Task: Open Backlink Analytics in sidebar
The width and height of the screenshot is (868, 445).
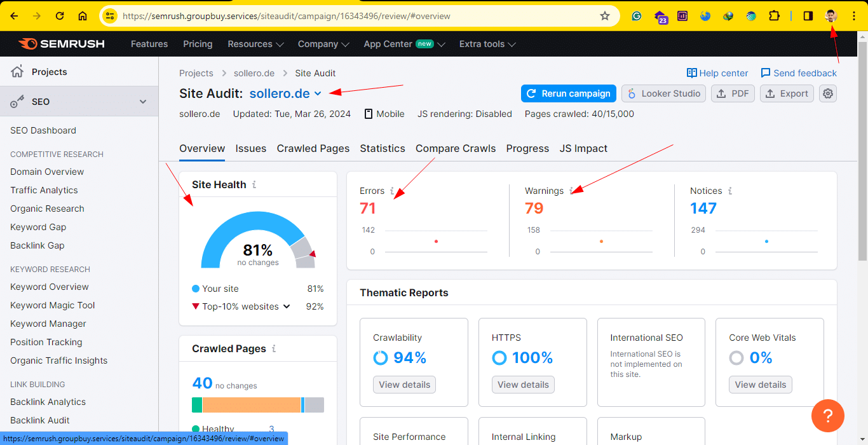Action: pyautogui.click(x=48, y=402)
